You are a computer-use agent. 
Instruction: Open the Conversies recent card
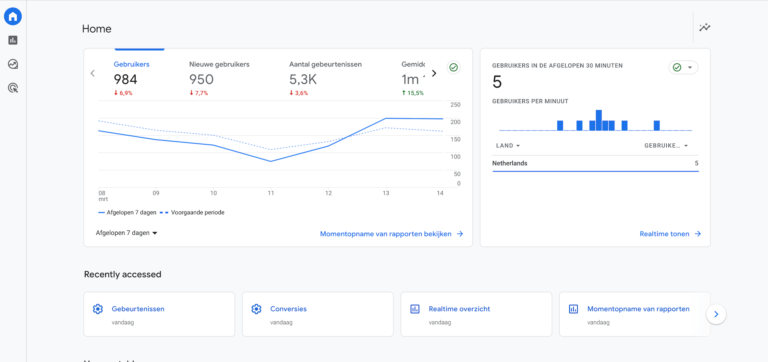point(317,314)
